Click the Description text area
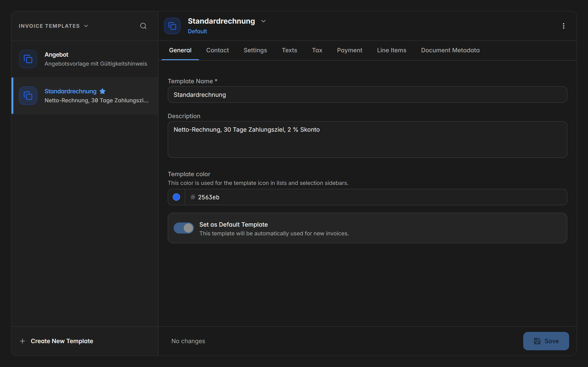The image size is (588, 367). point(367,139)
